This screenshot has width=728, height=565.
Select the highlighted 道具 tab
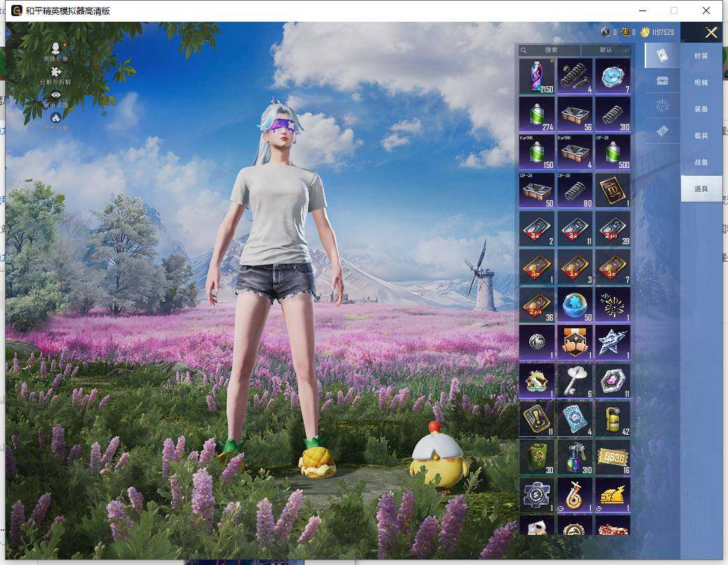click(x=701, y=188)
